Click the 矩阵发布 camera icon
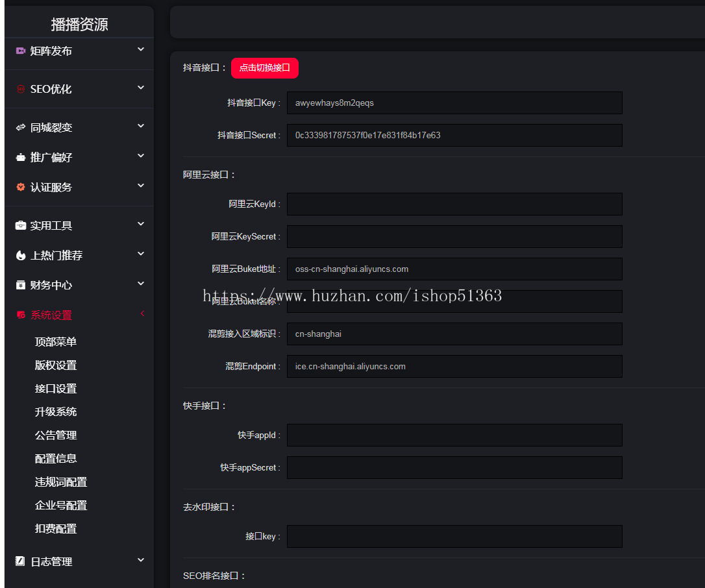This screenshot has height=588, width=705. point(21,51)
